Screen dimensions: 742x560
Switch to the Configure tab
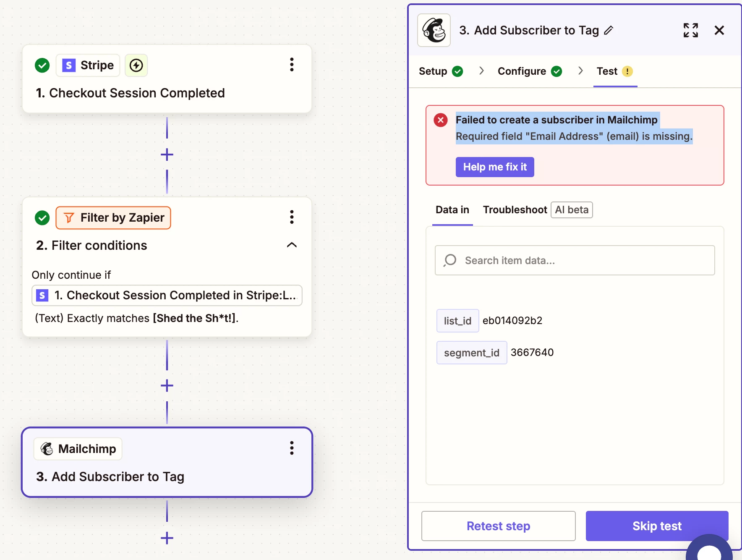pyautogui.click(x=530, y=71)
